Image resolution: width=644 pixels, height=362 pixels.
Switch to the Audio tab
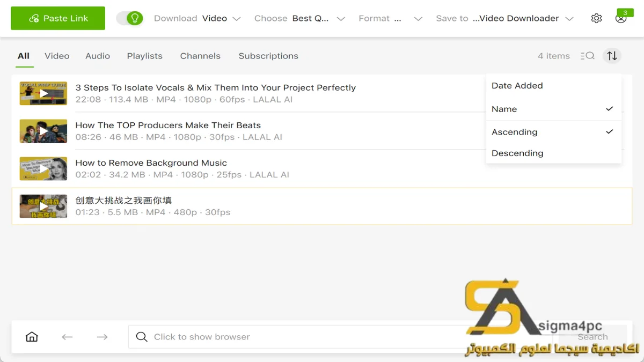[x=98, y=56]
